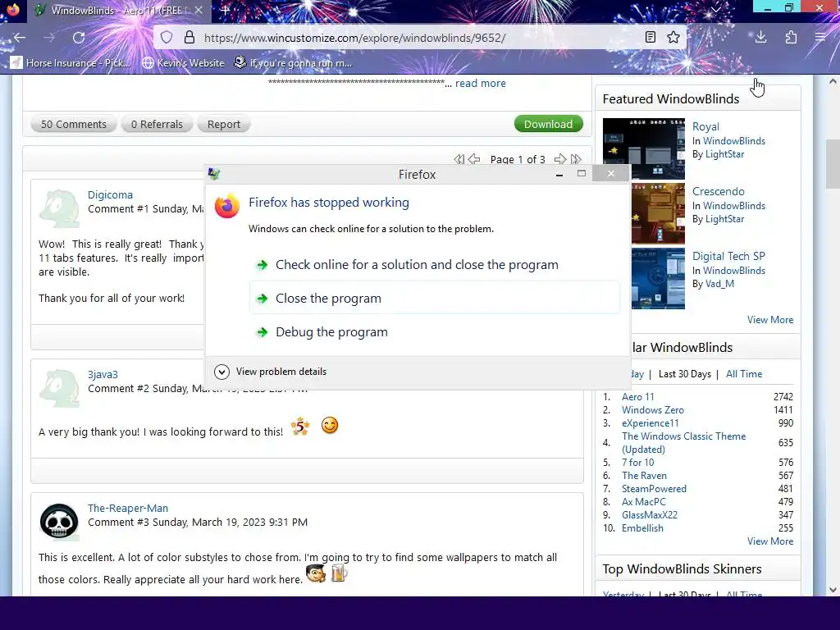Click the Report button
Screen dimensions: 840x630
(x=223, y=125)
